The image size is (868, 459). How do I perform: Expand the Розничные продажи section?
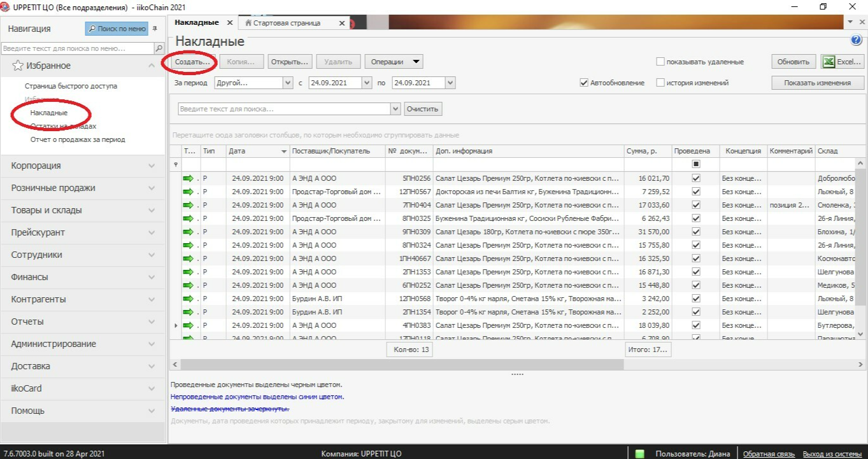pos(83,188)
